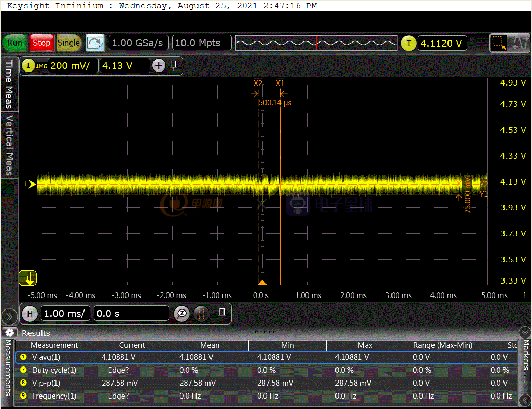Collapse results panel with down chevron
532x409 pixels.
pos(524,332)
